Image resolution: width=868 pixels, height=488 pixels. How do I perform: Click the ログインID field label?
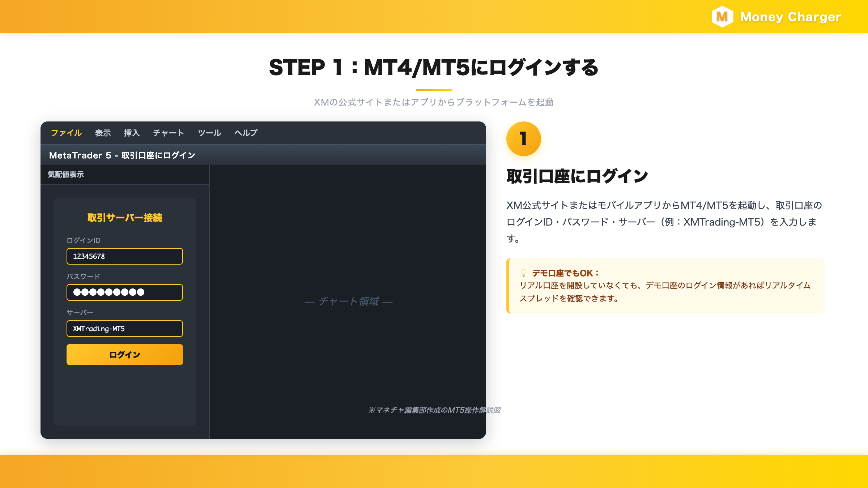84,240
